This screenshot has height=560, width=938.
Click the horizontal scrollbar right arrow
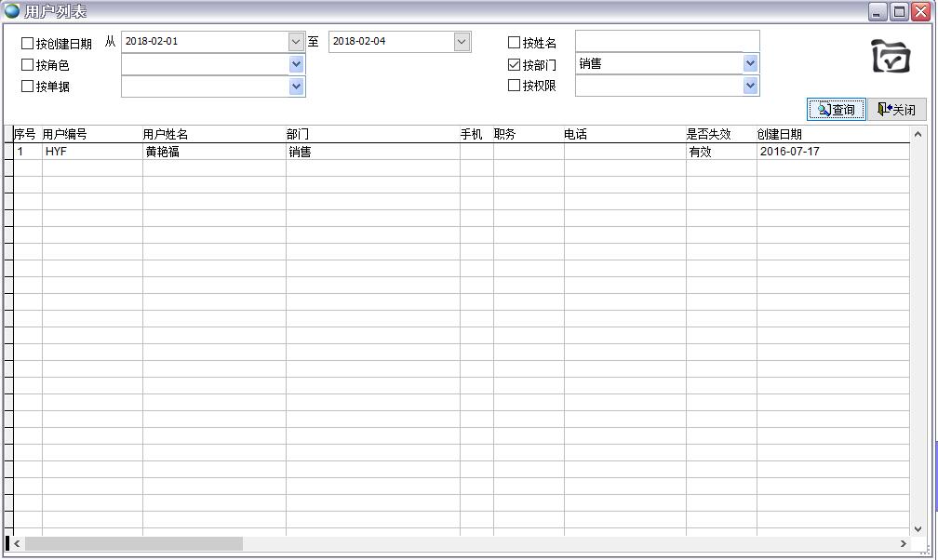(902, 543)
